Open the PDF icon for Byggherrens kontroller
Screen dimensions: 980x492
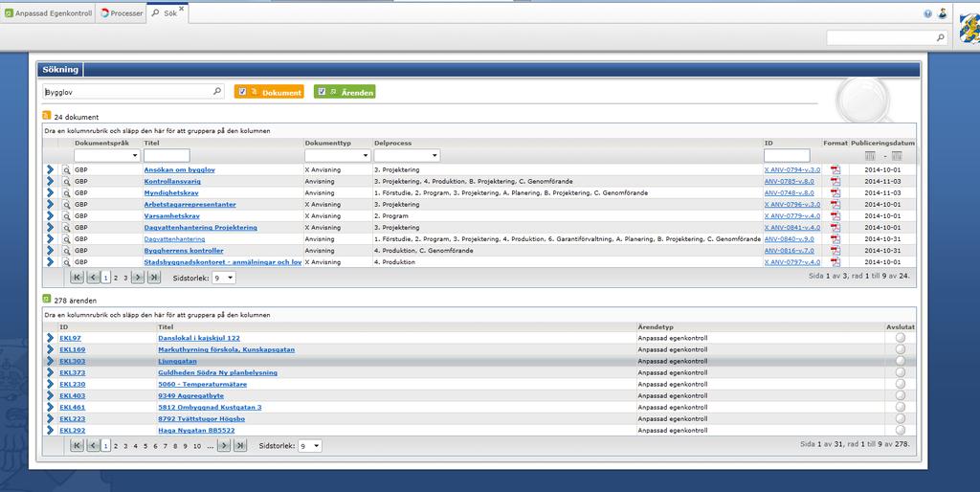tap(835, 250)
